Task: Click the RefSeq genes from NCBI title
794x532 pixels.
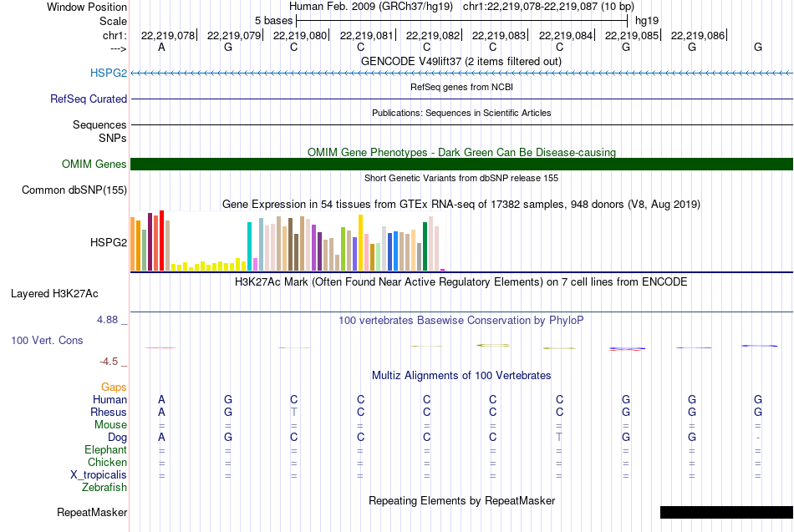Action: (461, 87)
